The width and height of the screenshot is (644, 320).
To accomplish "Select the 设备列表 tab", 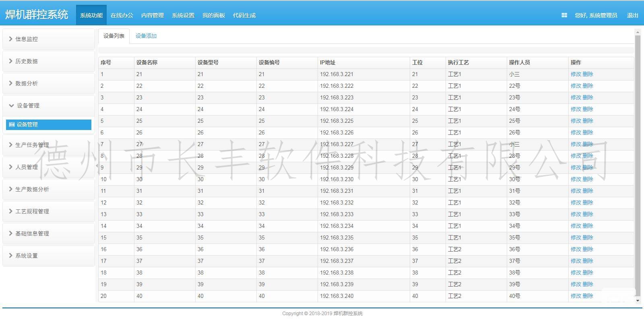I will pyautogui.click(x=114, y=36).
